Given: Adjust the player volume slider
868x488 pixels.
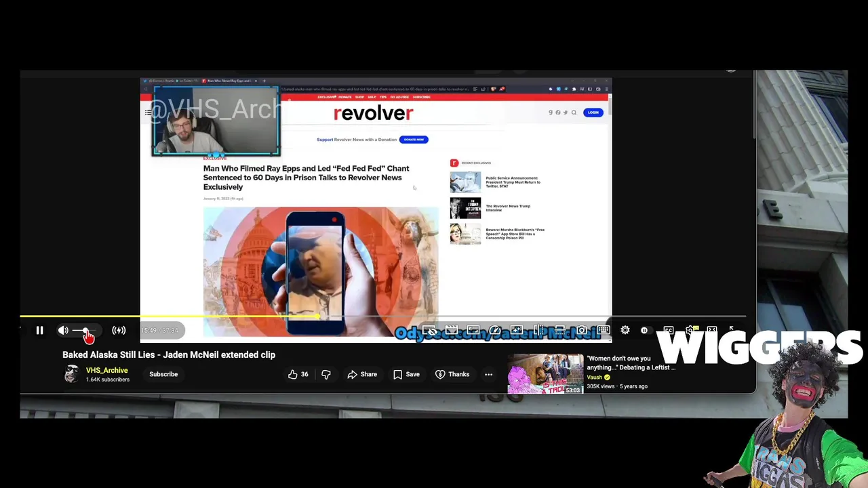Looking at the screenshot, I should pos(85,331).
